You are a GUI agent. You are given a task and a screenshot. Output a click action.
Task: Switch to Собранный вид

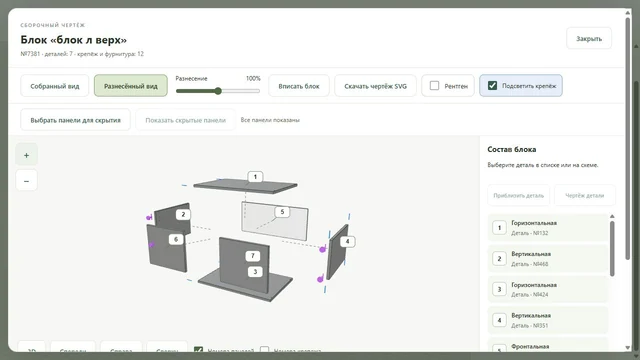pos(55,86)
